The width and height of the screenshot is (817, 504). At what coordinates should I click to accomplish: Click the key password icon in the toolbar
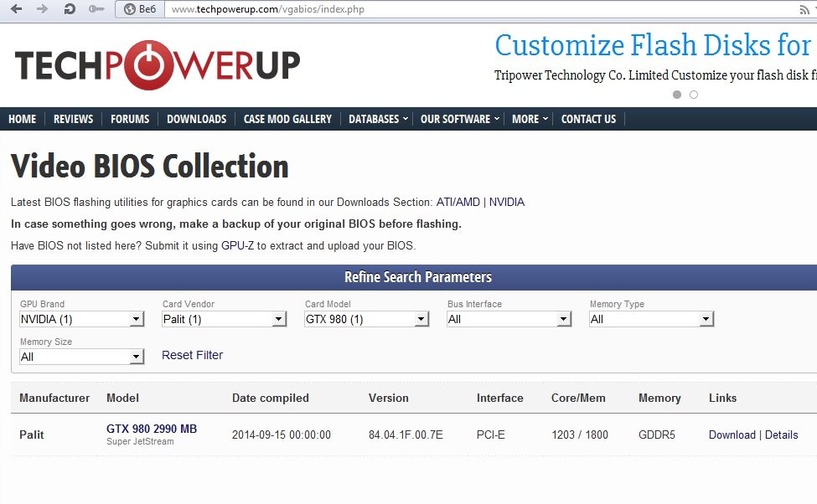[96, 9]
